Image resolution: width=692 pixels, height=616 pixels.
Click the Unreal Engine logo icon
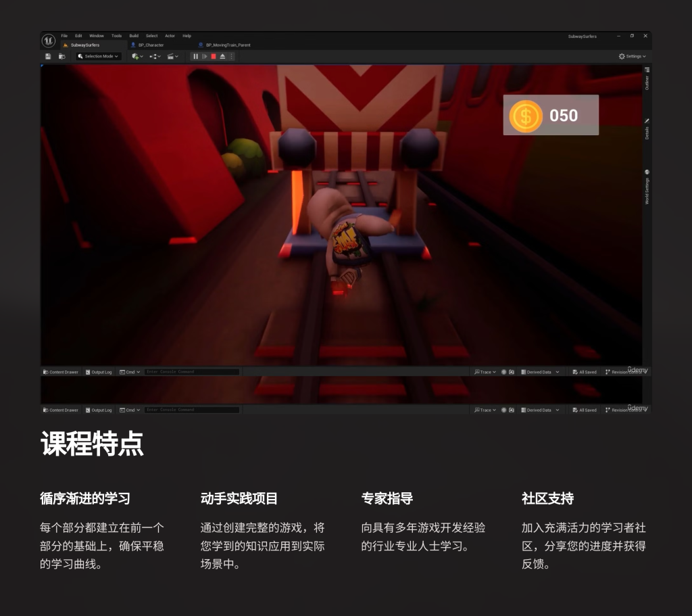coord(48,41)
